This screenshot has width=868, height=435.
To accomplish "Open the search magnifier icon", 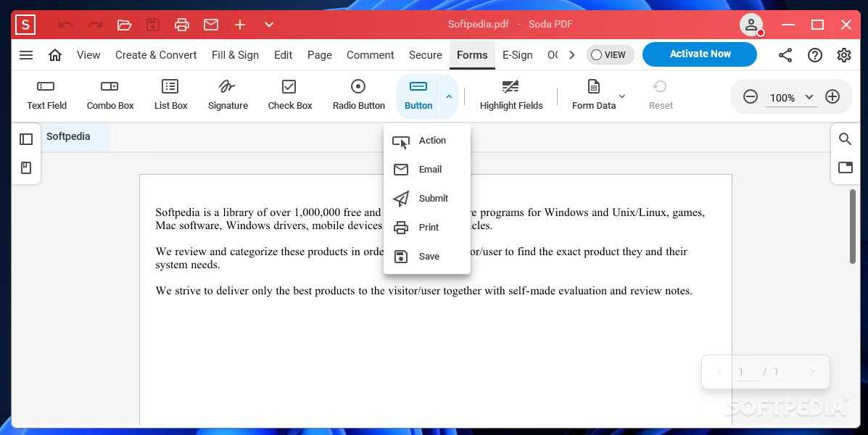I will point(846,139).
